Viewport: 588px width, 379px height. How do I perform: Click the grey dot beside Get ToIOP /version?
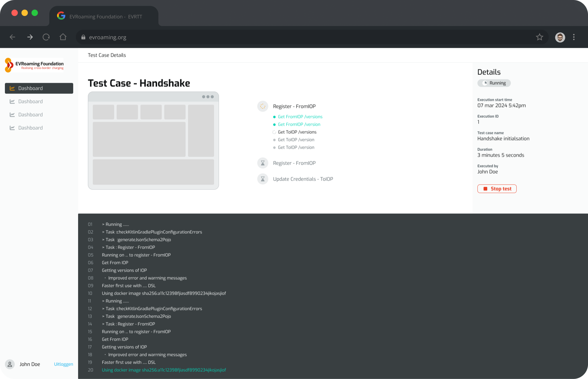tap(274, 140)
